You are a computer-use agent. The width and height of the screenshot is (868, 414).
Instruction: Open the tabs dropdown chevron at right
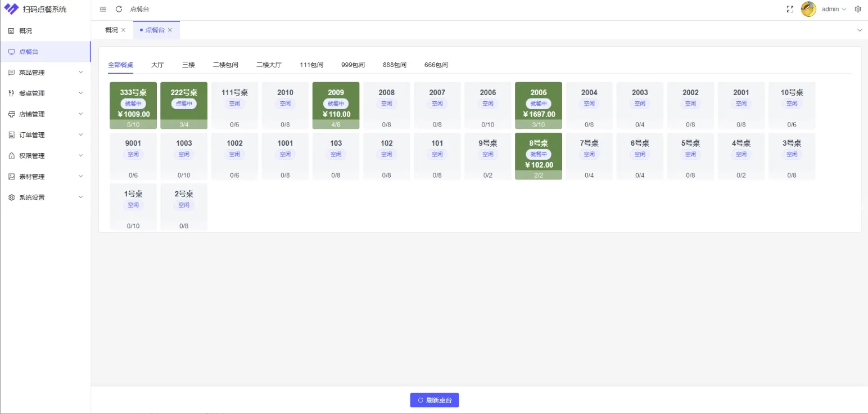pyautogui.click(x=859, y=30)
